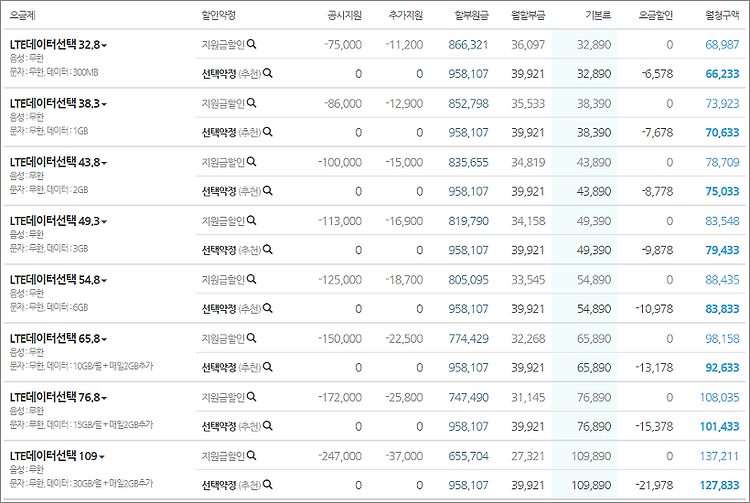Open 66,233 monthly bill link

722,74
